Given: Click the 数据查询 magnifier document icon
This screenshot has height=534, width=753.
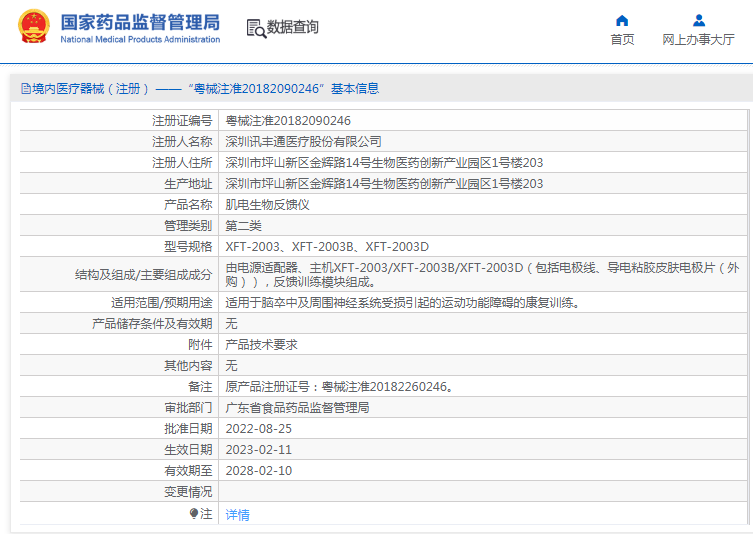Looking at the screenshot, I should pyautogui.click(x=255, y=28).
